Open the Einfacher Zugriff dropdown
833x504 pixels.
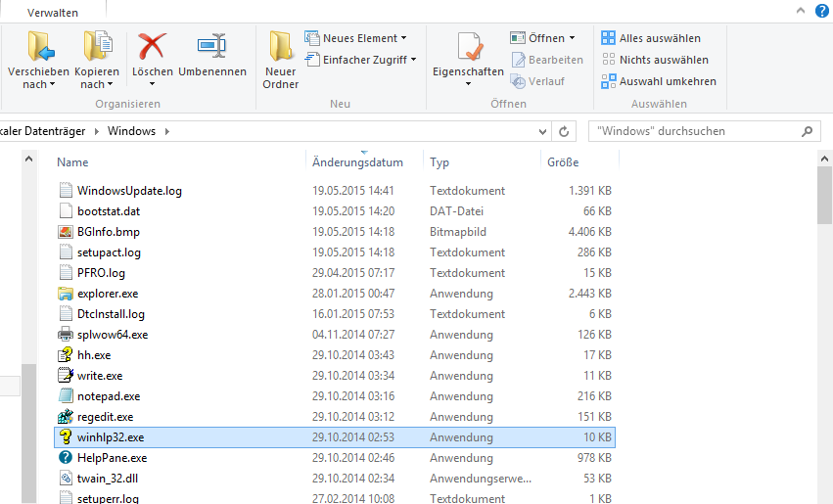(413, 60)
